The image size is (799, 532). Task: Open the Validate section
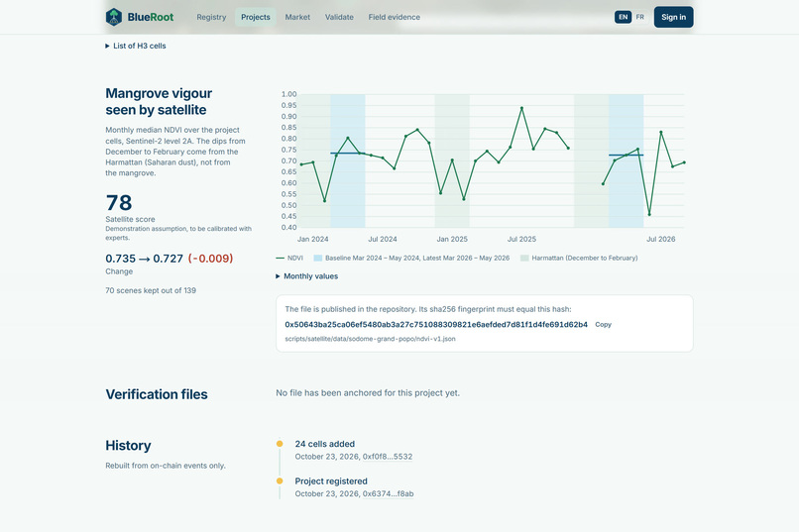coord(339,17)
